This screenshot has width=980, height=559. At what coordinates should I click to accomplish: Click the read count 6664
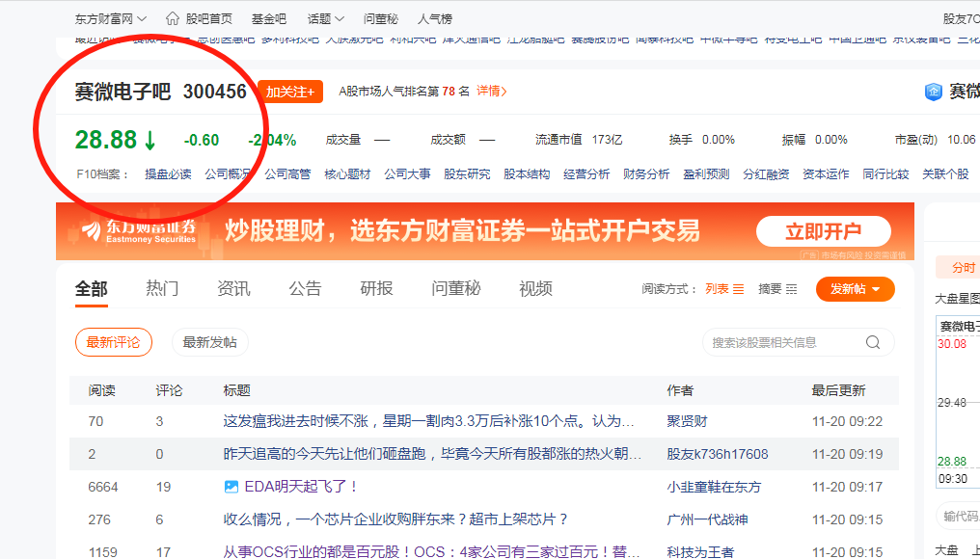pos(103,487)
